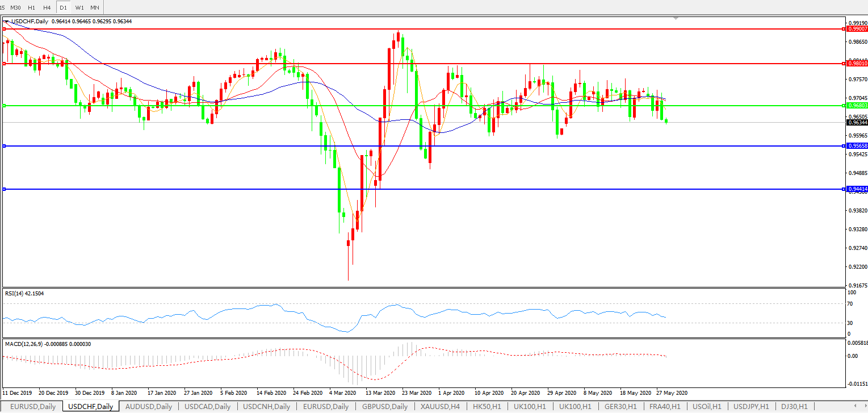
Task: Open the AUDUSD,Daily chart tab
Action: 148,407
